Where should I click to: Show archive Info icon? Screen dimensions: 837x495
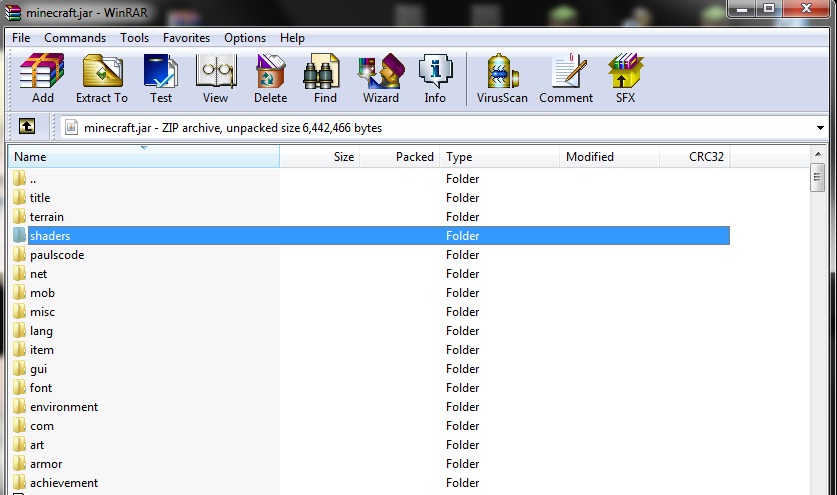436,71
